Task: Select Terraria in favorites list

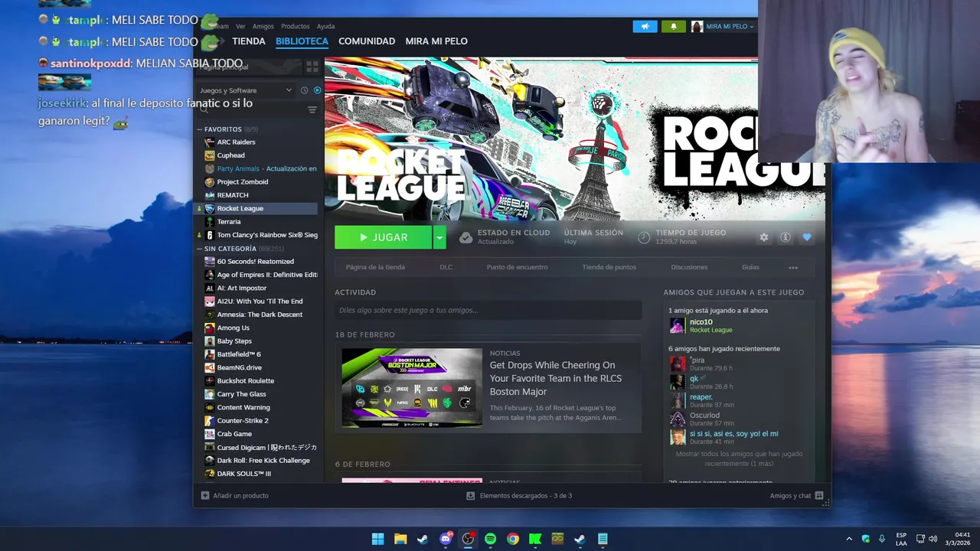Action: tap(228, 222)
